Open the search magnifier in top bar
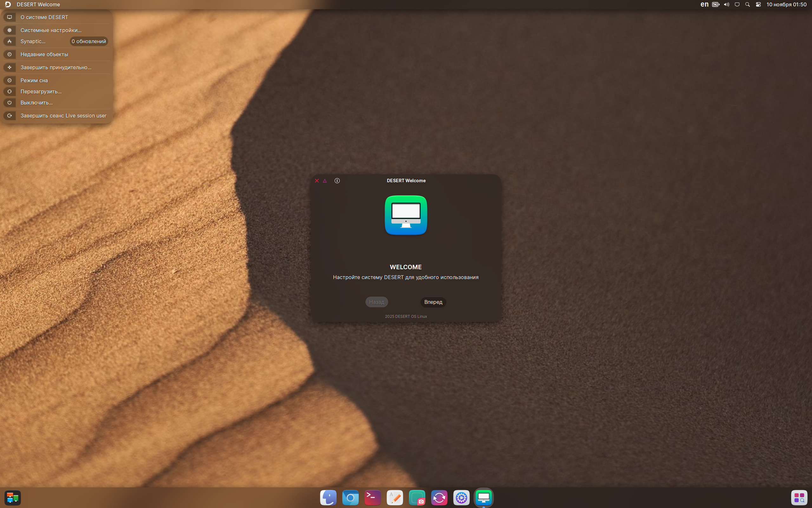Image resolution: width=812 pixels, height=508 pixels. pyautogui.click(x=748, y=4)
